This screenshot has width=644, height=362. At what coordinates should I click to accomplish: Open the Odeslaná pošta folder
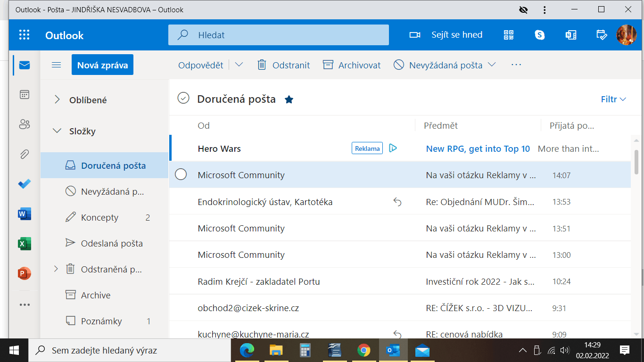click(x=104, y=243)
